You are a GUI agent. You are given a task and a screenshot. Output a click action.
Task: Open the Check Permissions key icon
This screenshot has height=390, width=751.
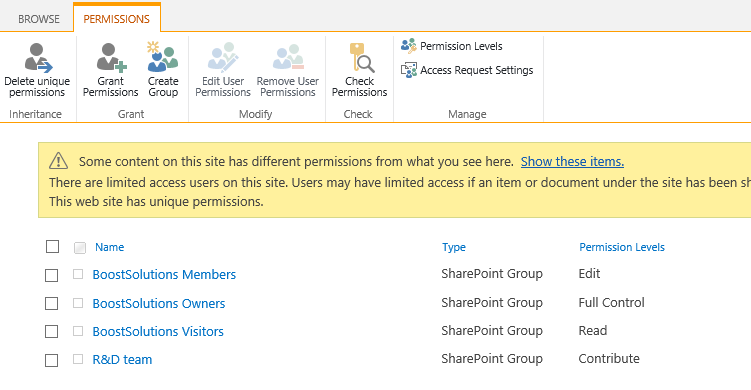(x=361, y=57)
